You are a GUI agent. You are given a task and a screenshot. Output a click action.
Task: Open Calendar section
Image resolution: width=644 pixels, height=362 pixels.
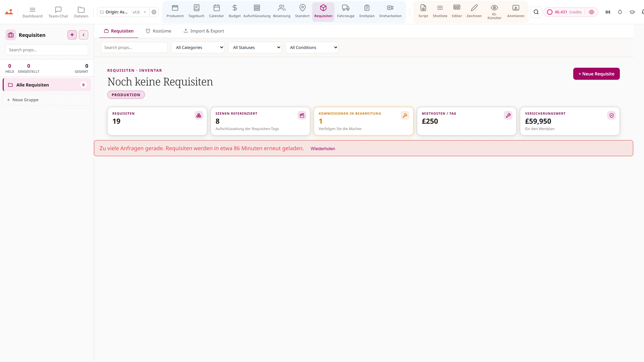coord(217,12)
